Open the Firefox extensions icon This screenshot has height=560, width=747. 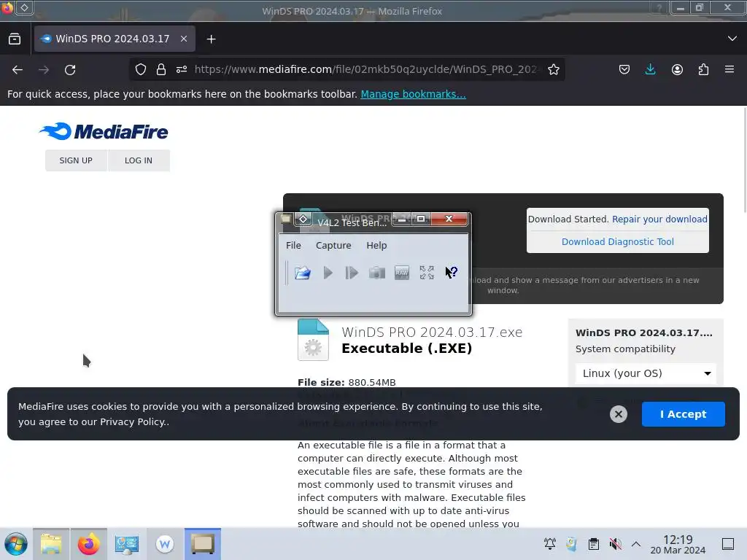click(703, 69)
